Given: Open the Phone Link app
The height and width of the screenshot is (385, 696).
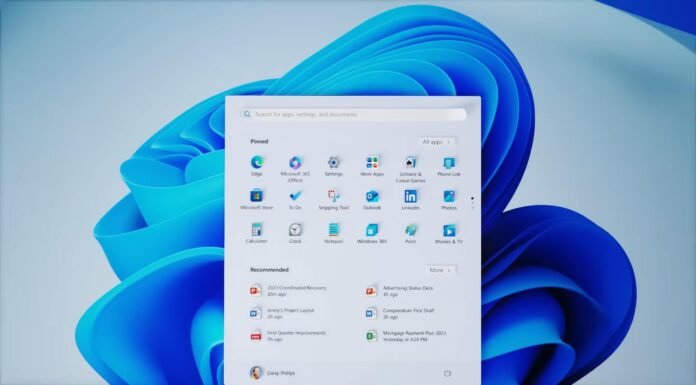Looking at the screenshot, I should click(449, 166).
